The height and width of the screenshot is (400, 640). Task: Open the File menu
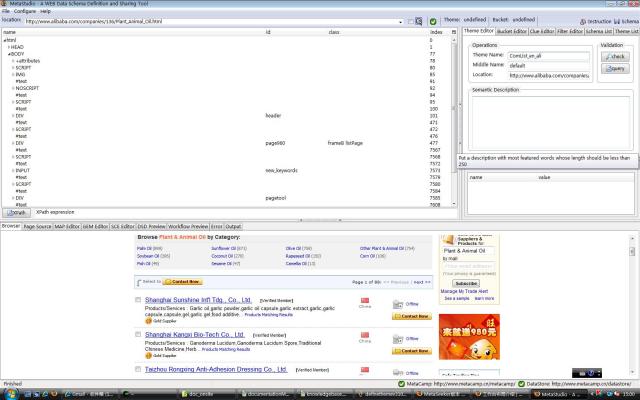(6, 11)
